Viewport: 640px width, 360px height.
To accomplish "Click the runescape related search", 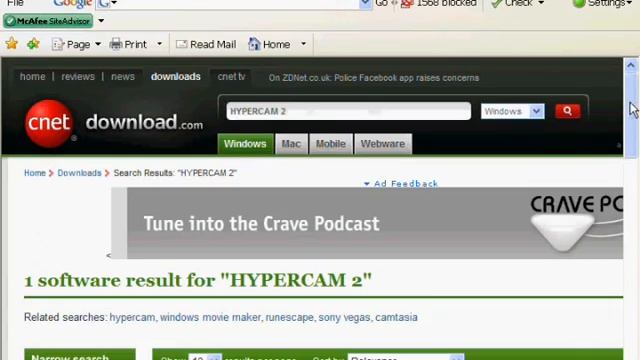I will pos(289,317).
